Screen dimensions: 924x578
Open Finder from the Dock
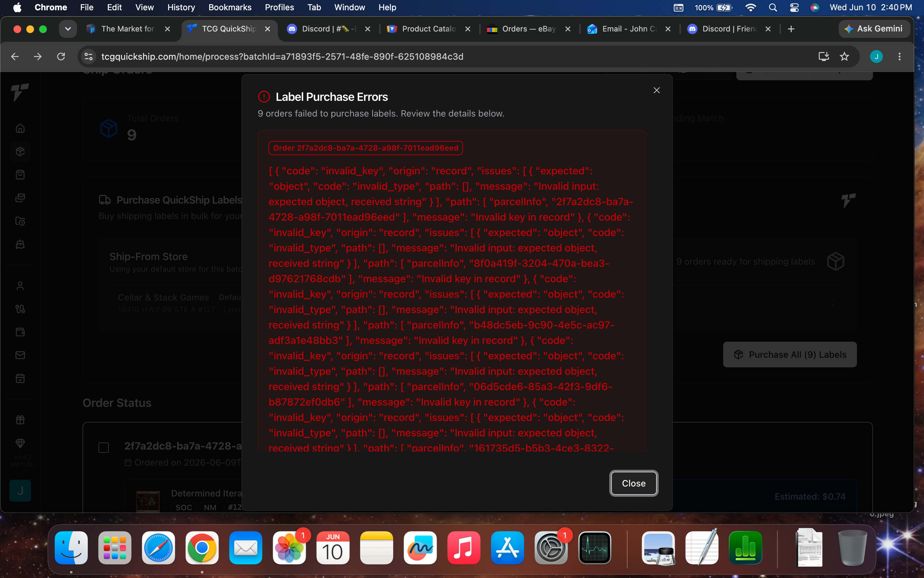pyautogui.click(x=71, y=547)
